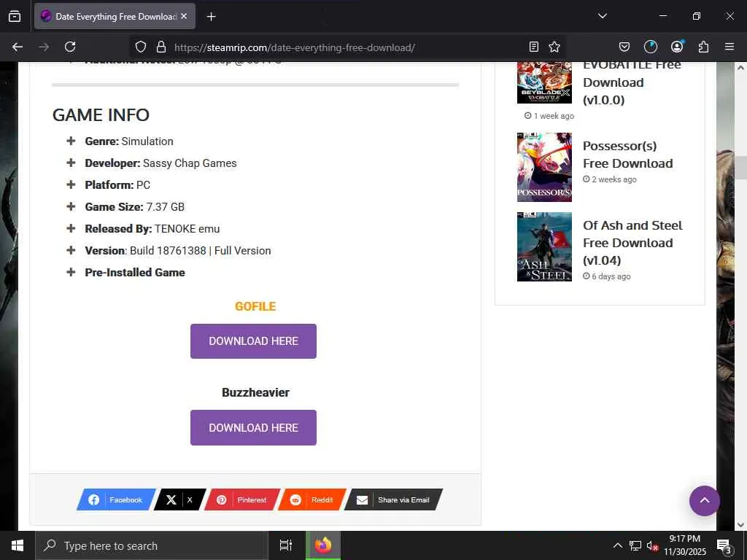Screen dimensions: 747x560
Task: Toggle reader view icon in address bar
Action: [533, 47]
